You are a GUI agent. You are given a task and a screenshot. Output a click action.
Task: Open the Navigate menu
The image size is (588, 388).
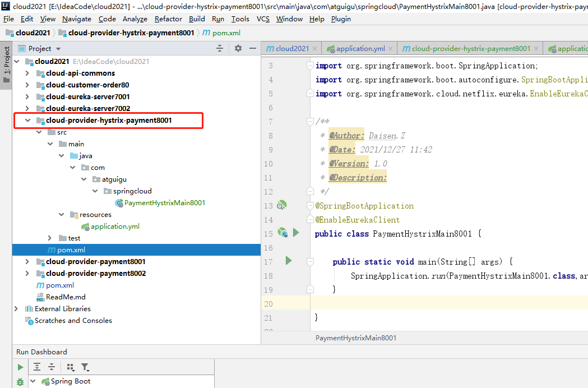click(x=76, y=19)
